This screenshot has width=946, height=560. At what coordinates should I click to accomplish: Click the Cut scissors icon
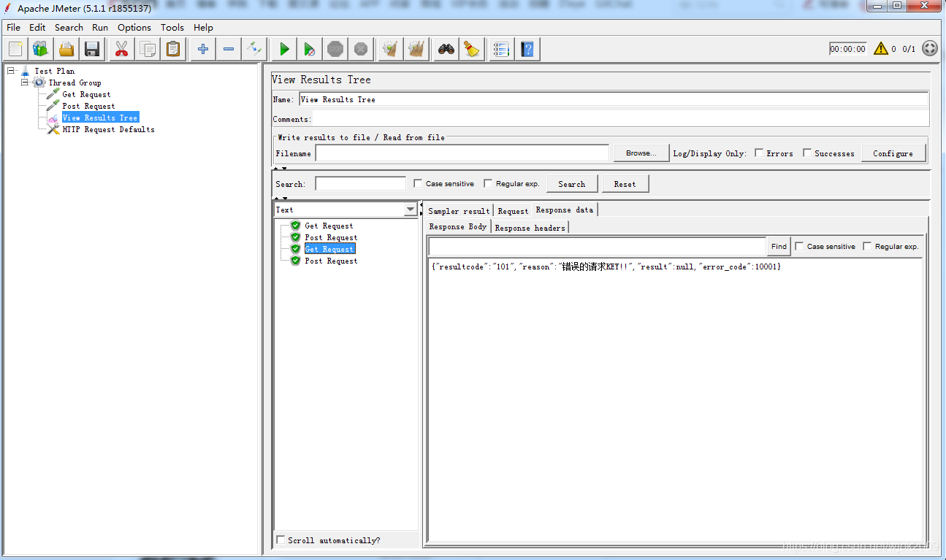(x=121, y=49)
